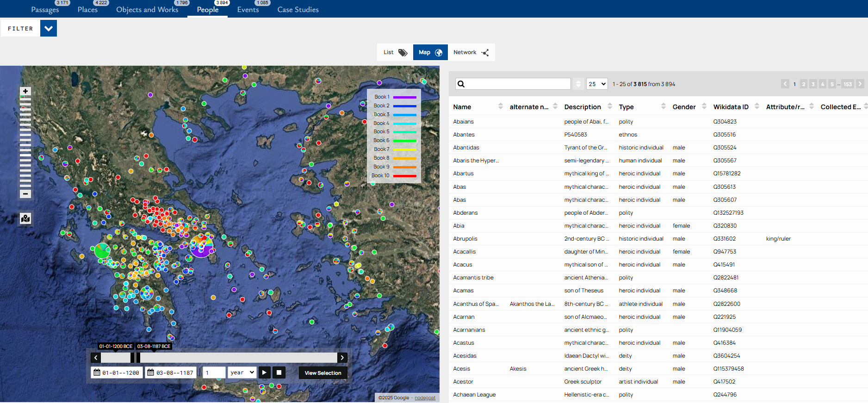Open the Passages tab
Screen dimensions: 868x403
[x=45, y=10]
